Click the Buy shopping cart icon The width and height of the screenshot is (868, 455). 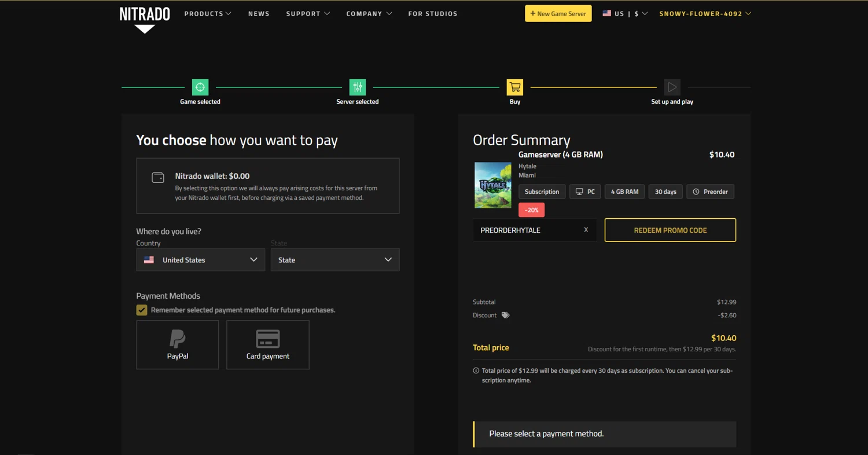(515, 87)
